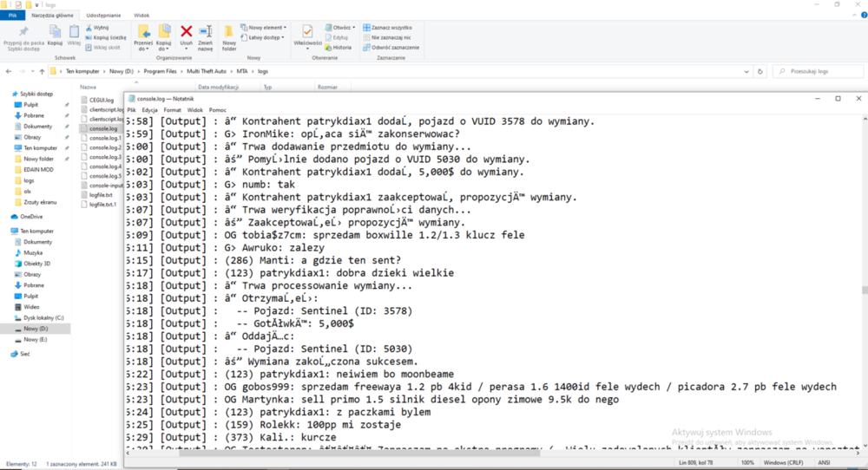Click the refresh button next to address bar

click(x=760, y=71)
